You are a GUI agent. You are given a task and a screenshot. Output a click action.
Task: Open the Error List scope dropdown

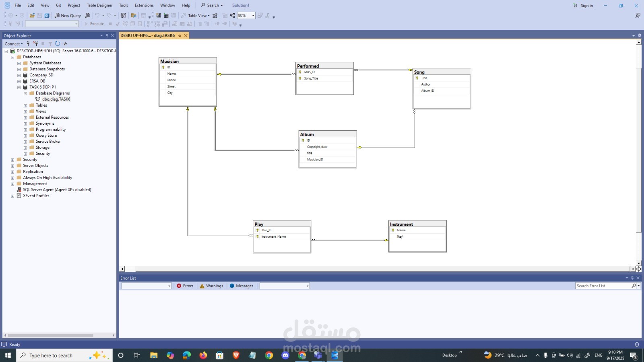click(147, 286)
